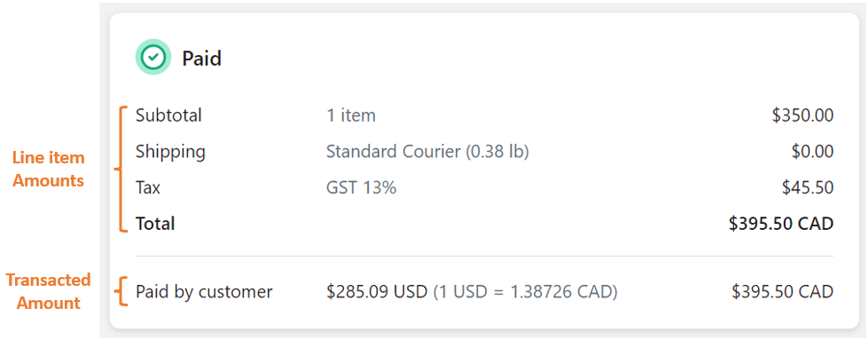Click the 1 item description
Viewport: 868px width, 340px height.
coord(351,115)
